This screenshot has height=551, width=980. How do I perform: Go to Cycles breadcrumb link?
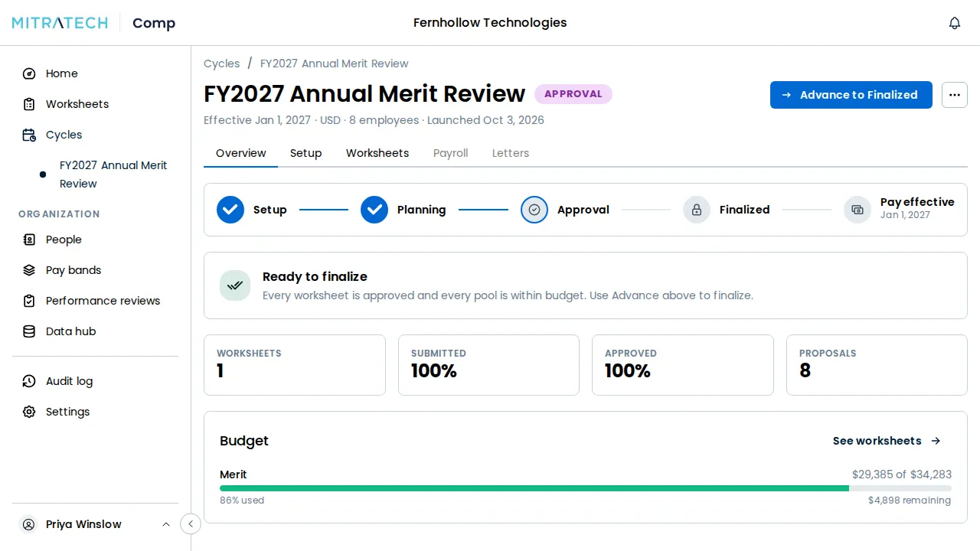pos(222,64)
